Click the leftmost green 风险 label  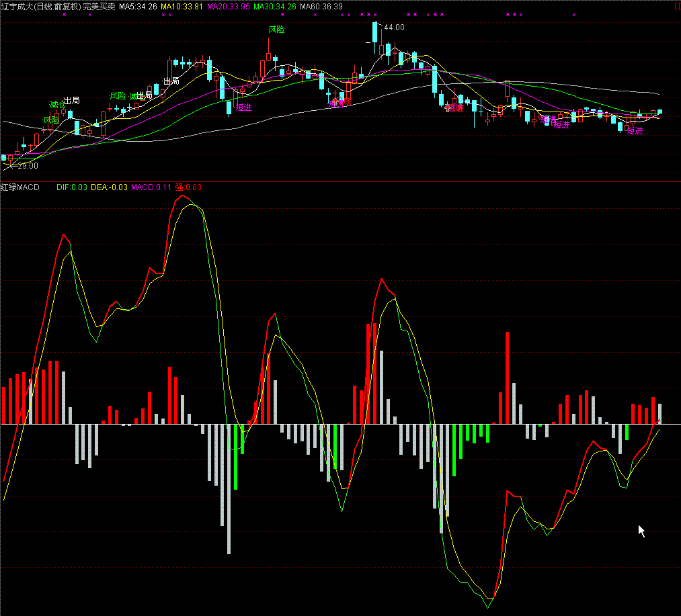[51, 120]
